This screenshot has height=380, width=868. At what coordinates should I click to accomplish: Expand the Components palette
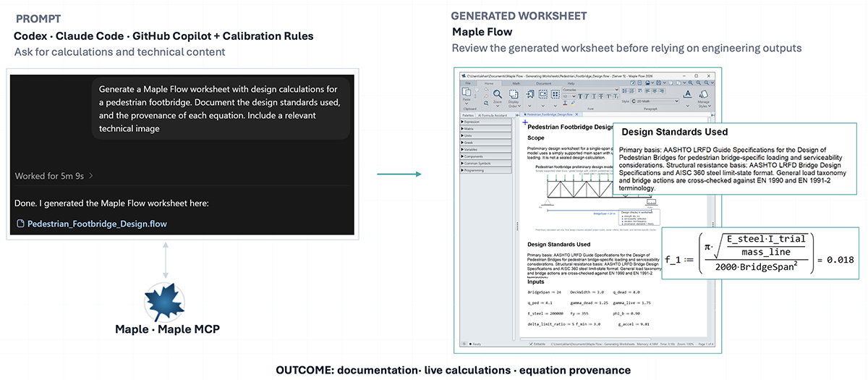coord(485,156)
